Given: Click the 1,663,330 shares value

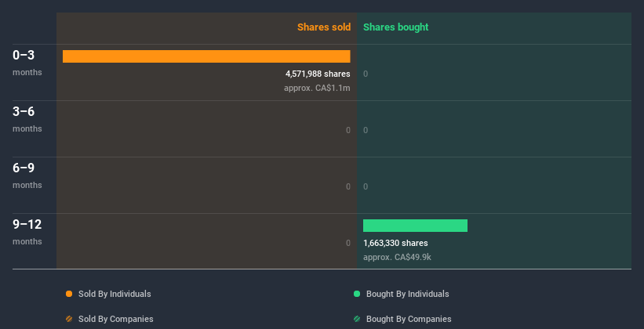Looking at the screenshot, I should tap(395, 243).
